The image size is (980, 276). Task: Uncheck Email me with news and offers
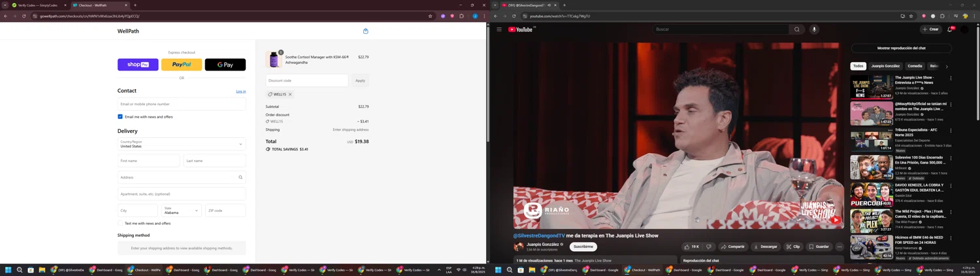click(120, 116)
